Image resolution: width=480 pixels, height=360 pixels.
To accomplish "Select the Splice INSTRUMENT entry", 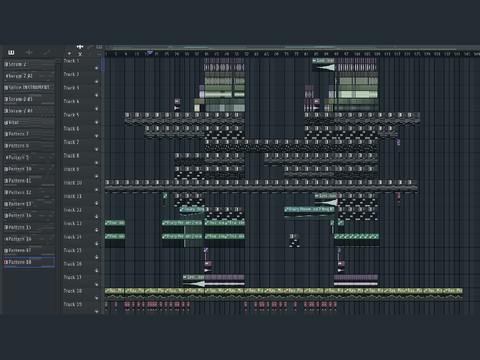I will coord(29,87).
